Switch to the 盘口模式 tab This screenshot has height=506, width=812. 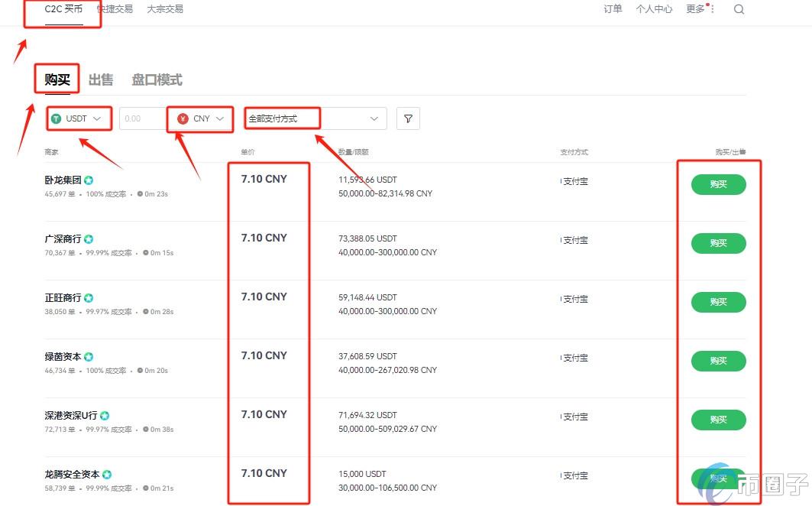[157, 79]
